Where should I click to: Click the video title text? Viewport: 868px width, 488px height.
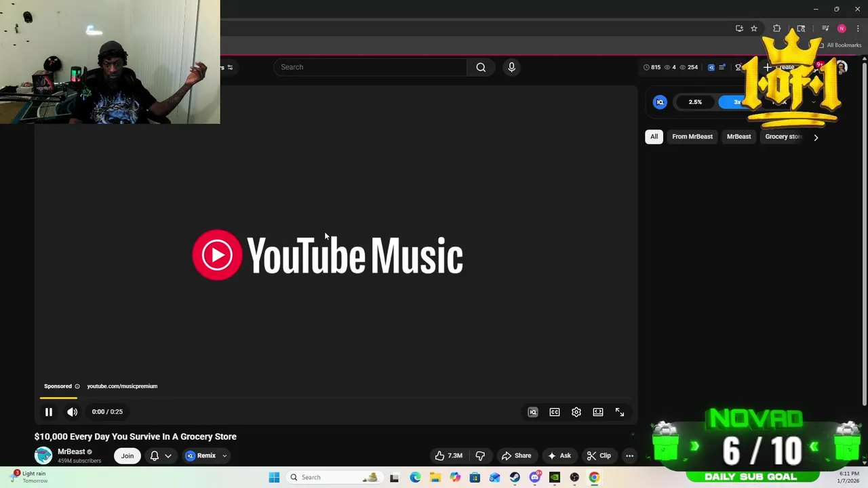[136, 436]
